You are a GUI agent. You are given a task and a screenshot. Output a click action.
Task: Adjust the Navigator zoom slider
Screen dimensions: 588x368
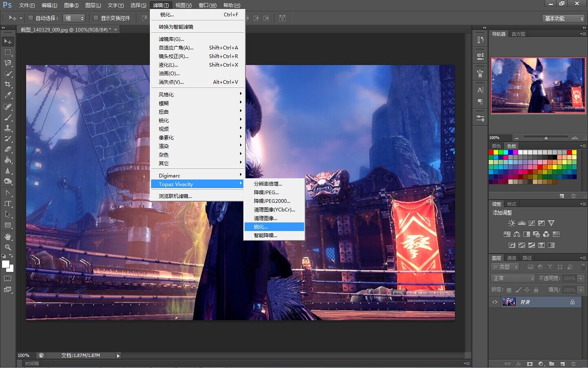tap(546, 138)
